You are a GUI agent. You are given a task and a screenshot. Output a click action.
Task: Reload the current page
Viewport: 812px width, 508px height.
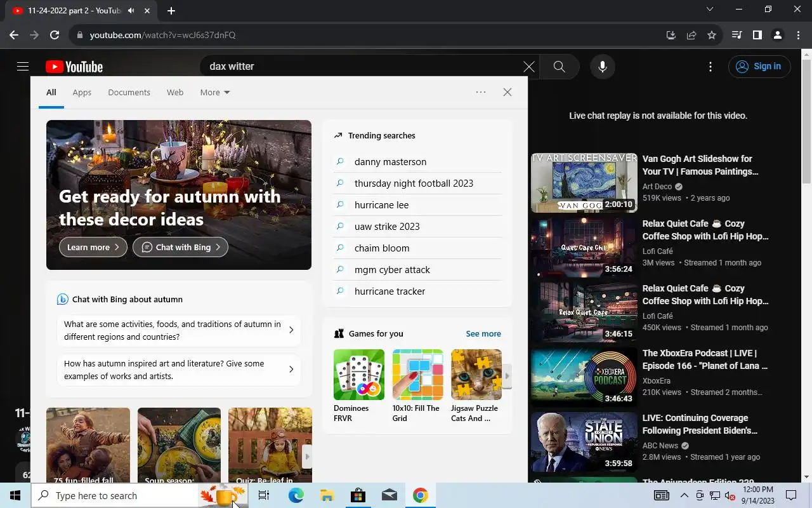(x=55, y=35)
